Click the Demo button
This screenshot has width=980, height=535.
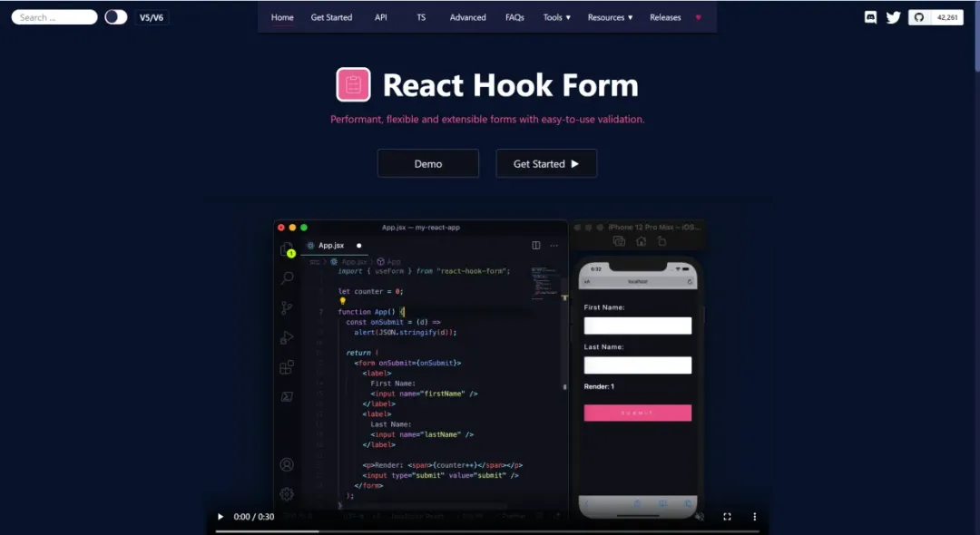pyautogui.click(x=428, y=163)
